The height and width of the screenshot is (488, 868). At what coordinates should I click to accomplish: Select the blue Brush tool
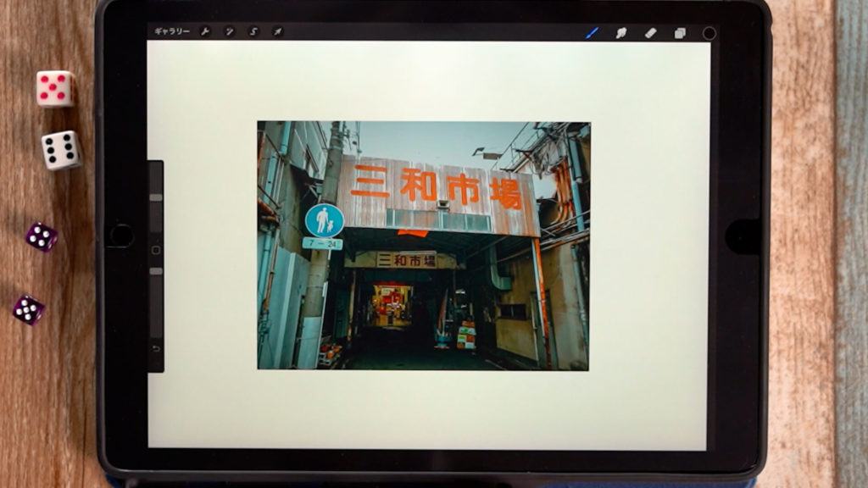click(592, 33)
